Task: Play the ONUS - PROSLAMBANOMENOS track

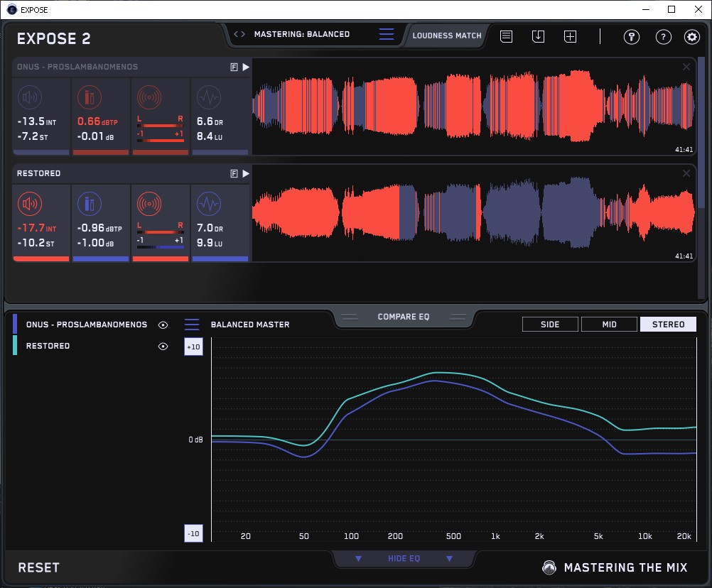Action: click(246, 67)
